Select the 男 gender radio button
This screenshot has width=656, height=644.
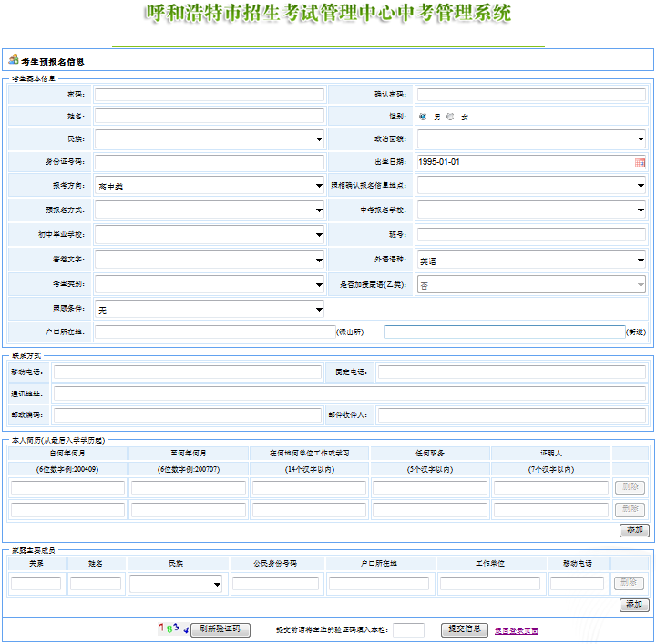(x=423, y=117)
